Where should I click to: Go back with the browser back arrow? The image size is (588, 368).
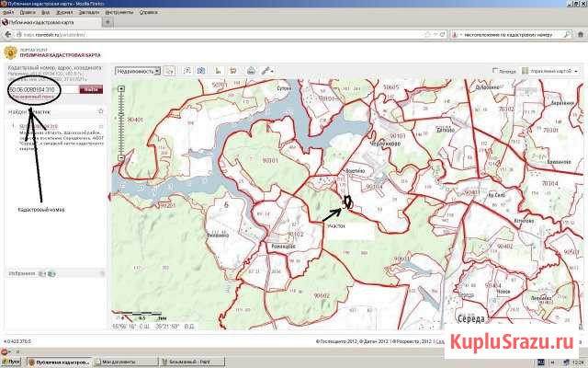pos(7,35)
